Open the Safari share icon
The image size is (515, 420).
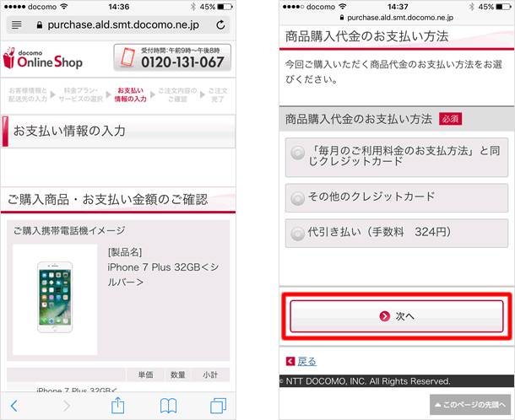tap(117, 405)
